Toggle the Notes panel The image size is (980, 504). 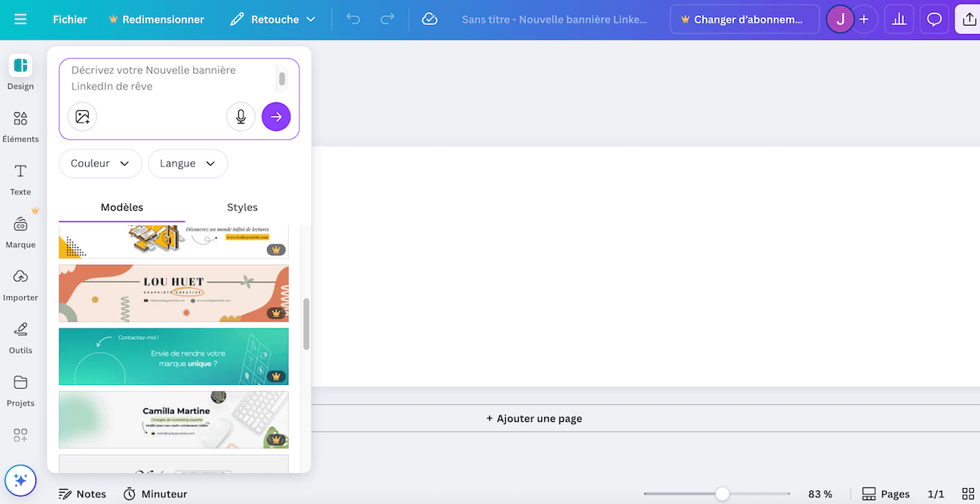click(83, 494)
